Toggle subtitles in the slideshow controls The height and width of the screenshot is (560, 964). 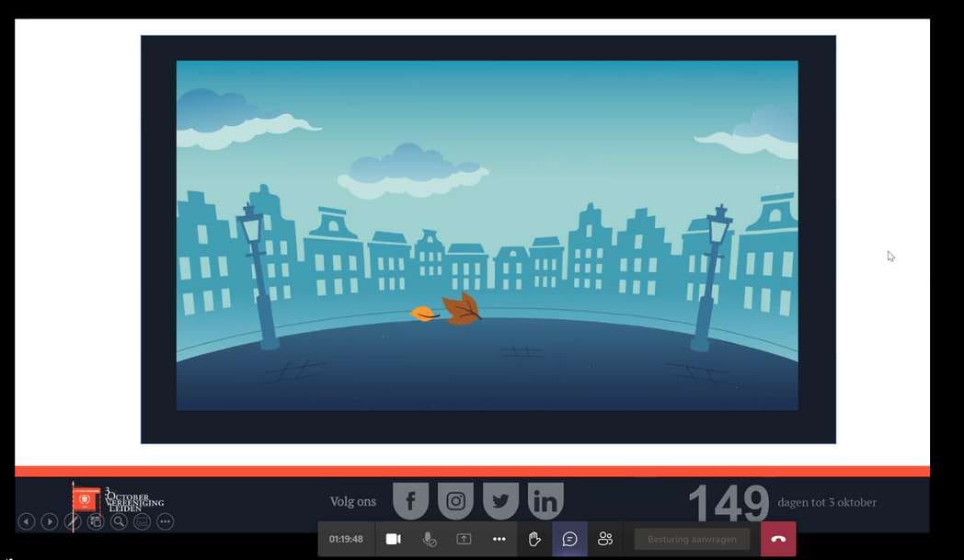pos(142,521)
